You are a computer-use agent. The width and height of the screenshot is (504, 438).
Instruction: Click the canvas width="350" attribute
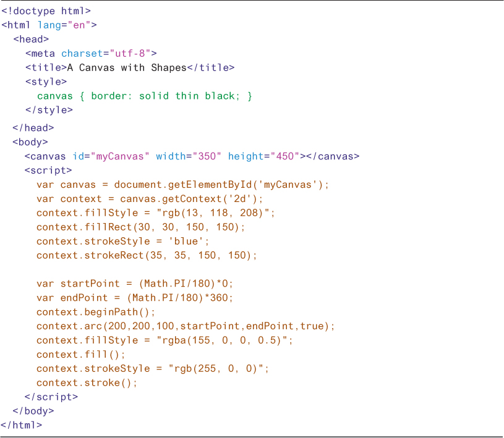point(188,156)
